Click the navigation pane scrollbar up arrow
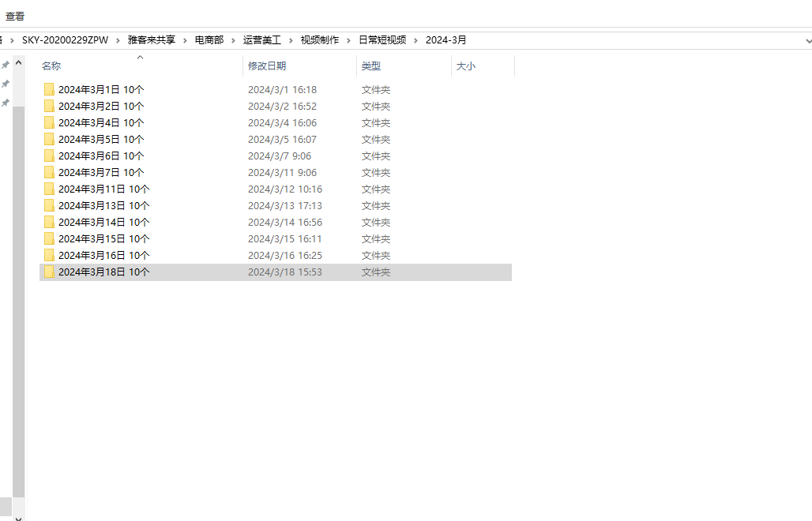The image size is (812, 521). [x=19, y=63]
